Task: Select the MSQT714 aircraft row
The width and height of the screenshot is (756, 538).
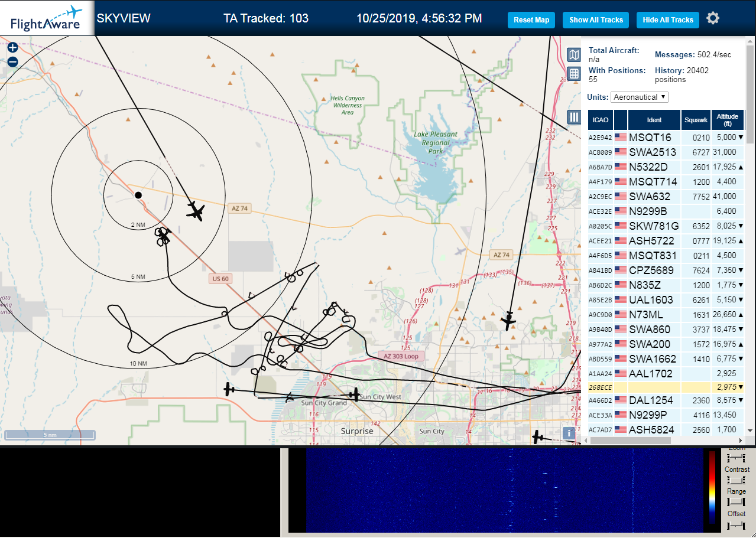Action: click(x=666, y=181)
